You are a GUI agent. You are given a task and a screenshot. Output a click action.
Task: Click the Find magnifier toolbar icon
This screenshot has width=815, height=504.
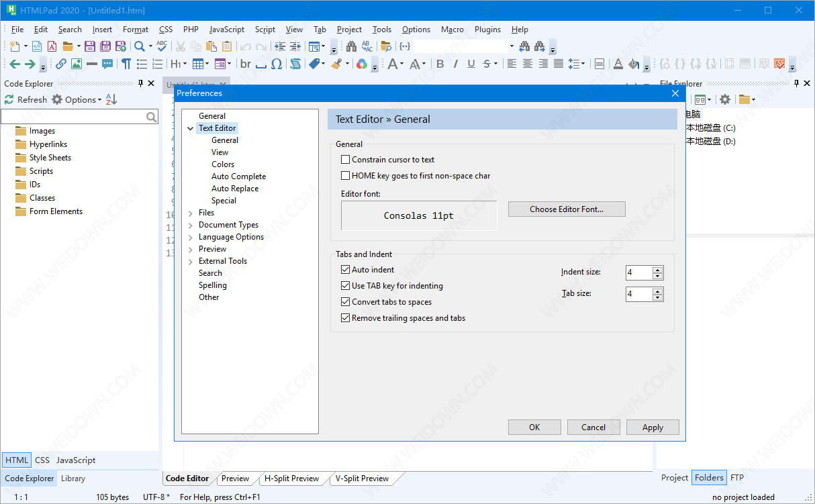[139, 46]
